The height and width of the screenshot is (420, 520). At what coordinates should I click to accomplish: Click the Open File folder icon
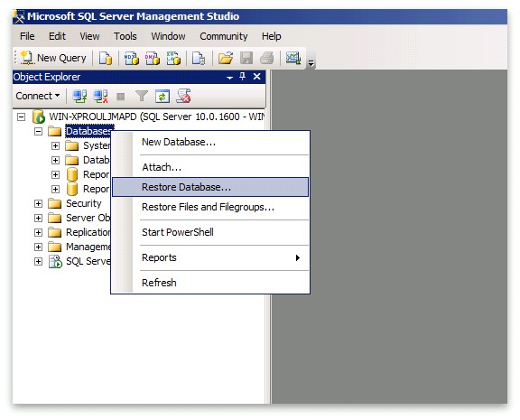(226, 58)
